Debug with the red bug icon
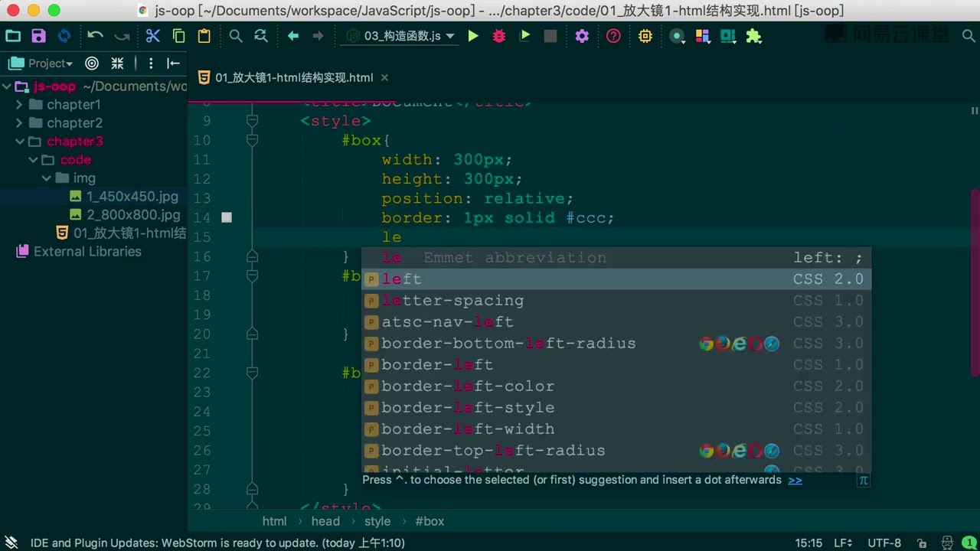Image resolution: width=980 pixels, height=551 pixels. 499,36
